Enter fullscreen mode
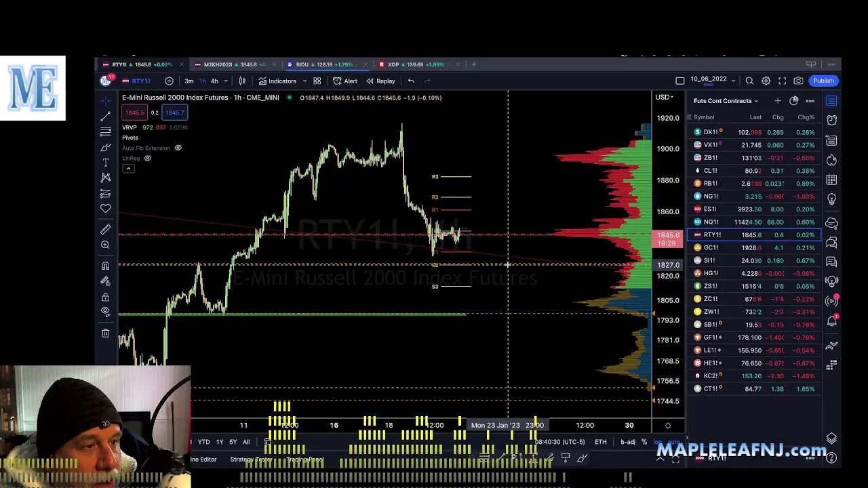The image size is (868, 488). click(782, 81)
